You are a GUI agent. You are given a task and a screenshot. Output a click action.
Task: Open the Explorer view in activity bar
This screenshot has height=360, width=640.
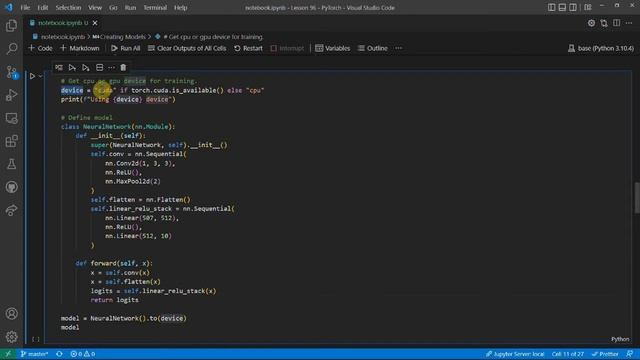[x=11, y=26]
